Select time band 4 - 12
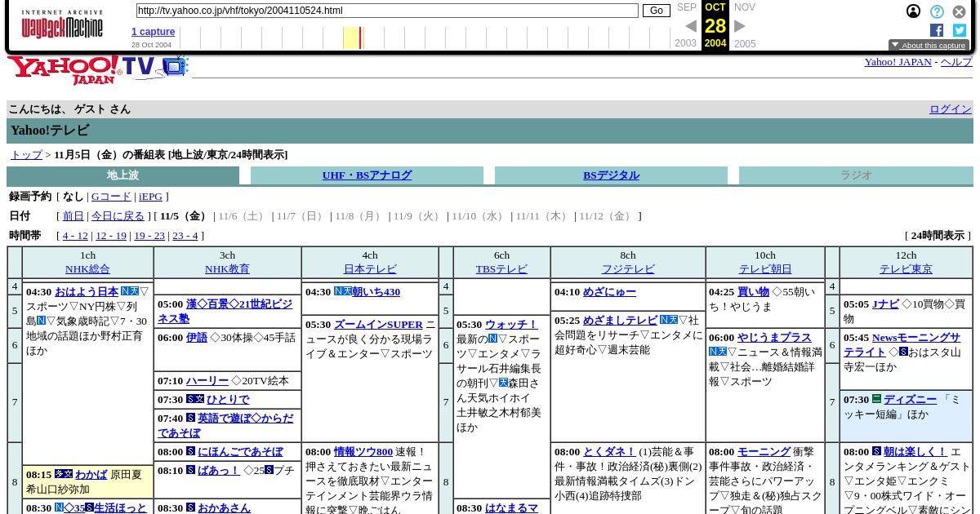Screen dimensions: 980x514 tap(75, 236)
